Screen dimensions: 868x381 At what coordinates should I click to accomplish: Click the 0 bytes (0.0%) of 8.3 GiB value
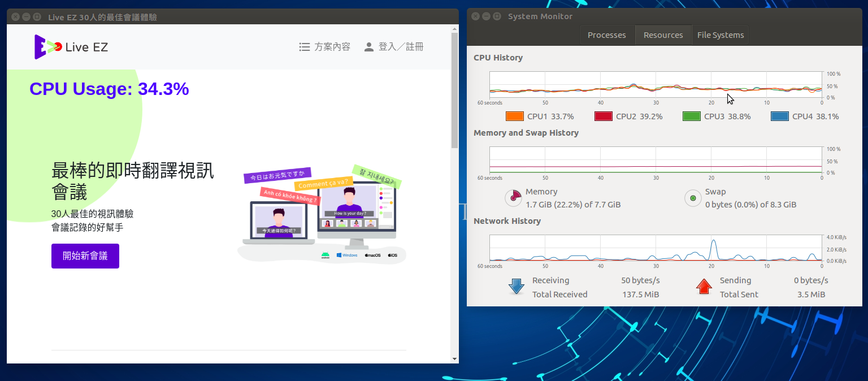(x=751, y=205)
